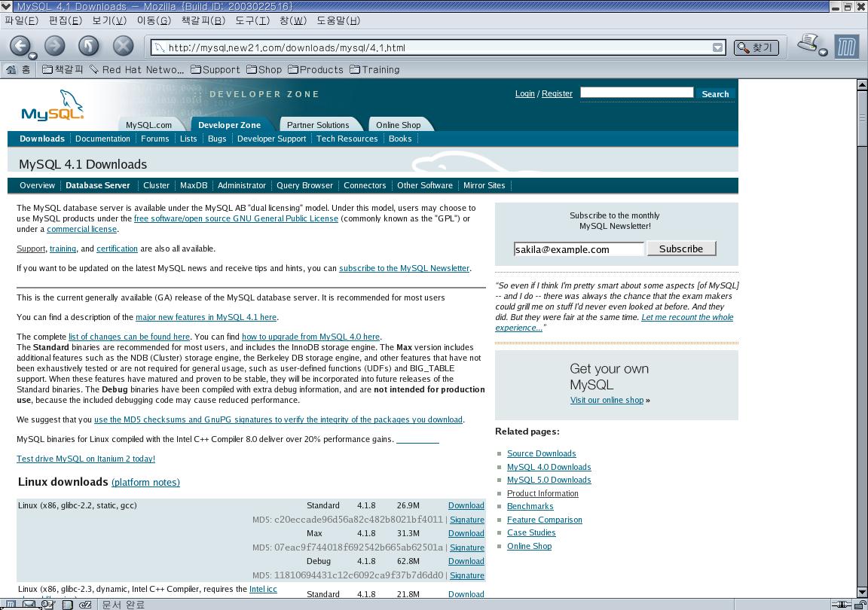
Task: Click the Navigator icon in status bar
Action: [11, 605]
